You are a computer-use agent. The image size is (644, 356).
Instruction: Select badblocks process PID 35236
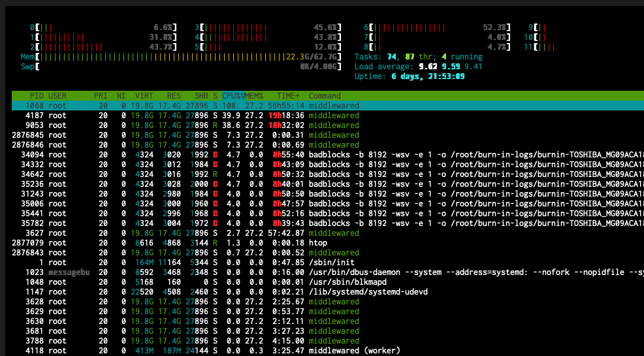(x=328, y=184)
